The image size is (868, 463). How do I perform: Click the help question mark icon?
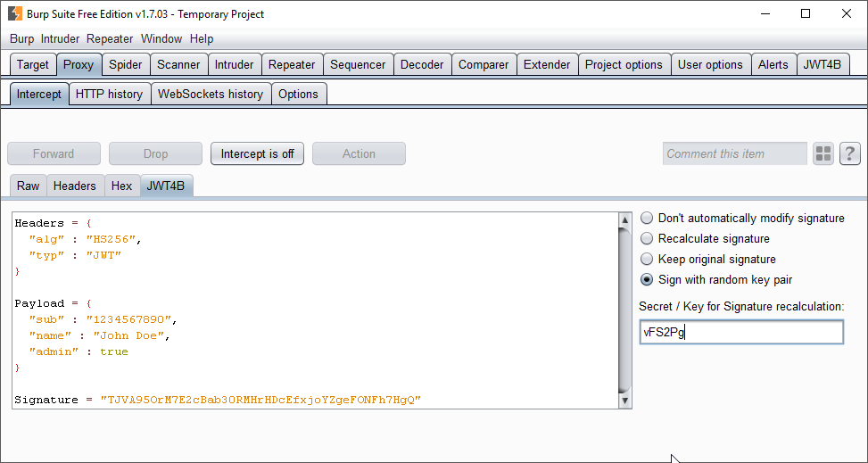pyautogui.click(x=850, y=153)
